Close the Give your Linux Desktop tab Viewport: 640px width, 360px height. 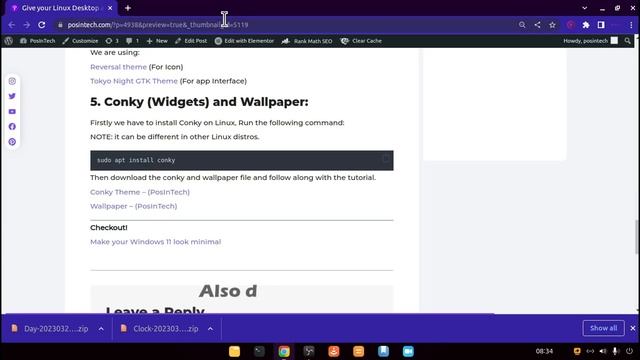click(110, 8)
